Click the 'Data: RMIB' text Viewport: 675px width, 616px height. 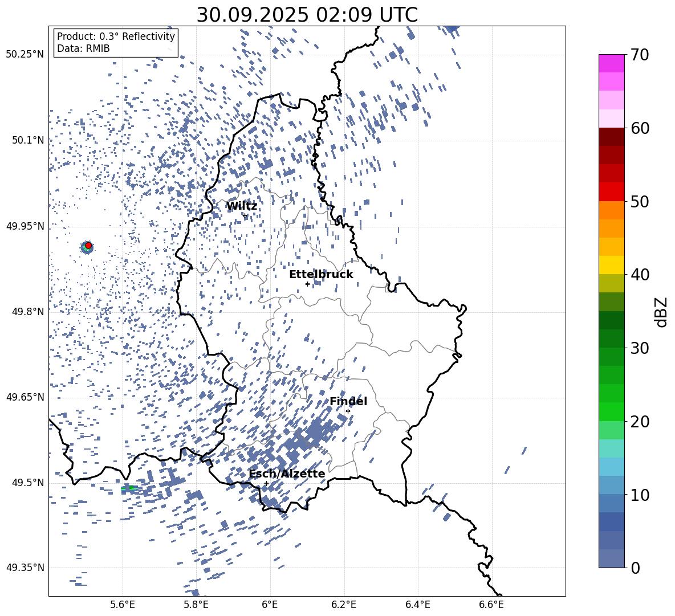(x=83, y=48)
